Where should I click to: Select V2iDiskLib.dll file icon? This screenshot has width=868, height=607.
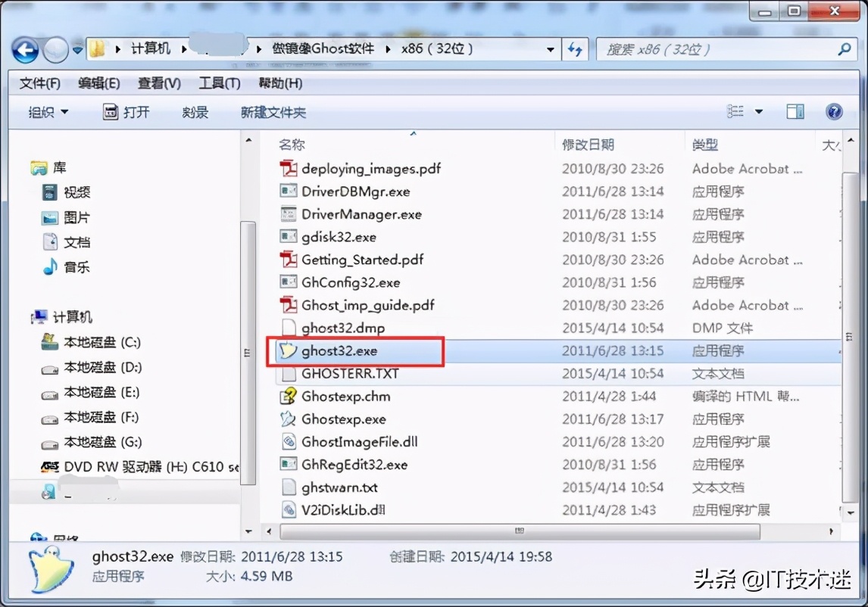coord(288,509)
